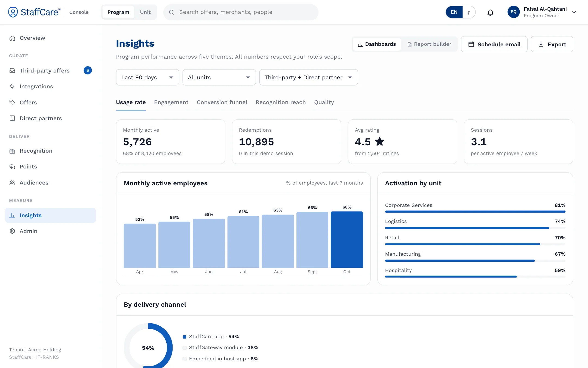Click the Recognition gift icon
This screenshot has height=368, width=588.
point(12,151)
